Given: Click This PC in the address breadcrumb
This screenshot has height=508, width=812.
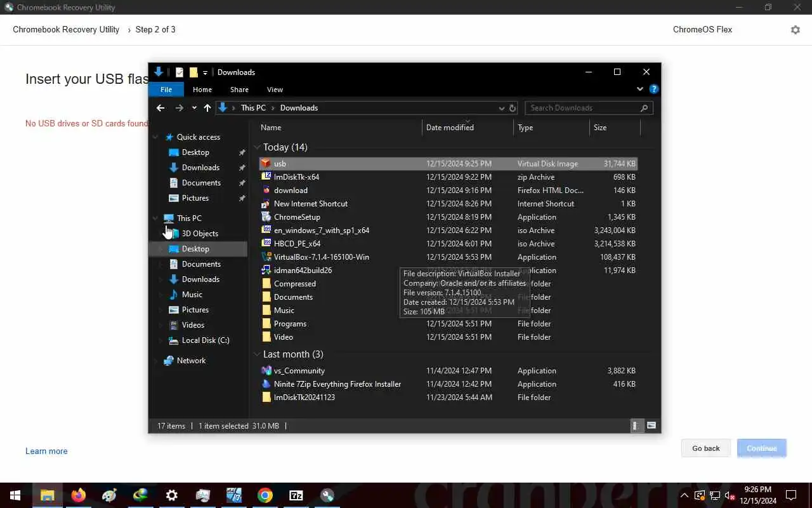Looking at the screenshot, I should (x=253, y=108).
